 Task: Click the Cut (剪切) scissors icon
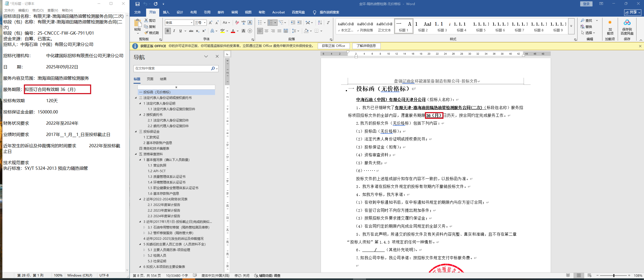coord(146,20)
